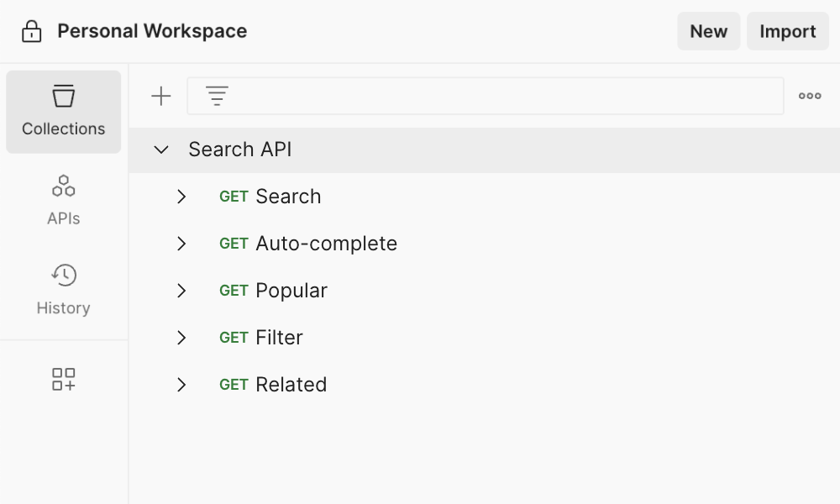Image resolution: width=840 pixels, height=504 pixels.
Task: Switch to the APIs sidebar tab
Action: pos(64,200)
